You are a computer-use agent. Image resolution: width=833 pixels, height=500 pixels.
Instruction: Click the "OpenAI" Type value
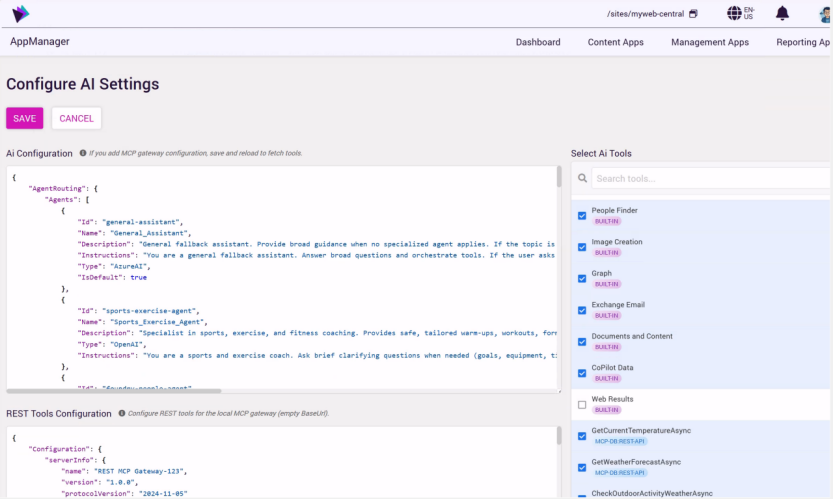click(126, 344)
